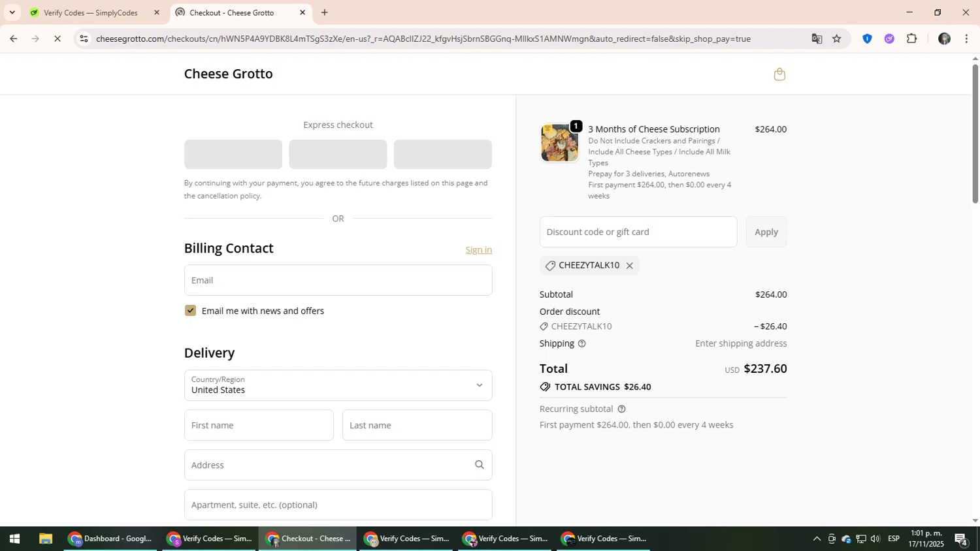The width and height of the screenshot is (980, 551).
Task: Stop loading the page
Action: [x=57, y=39]
